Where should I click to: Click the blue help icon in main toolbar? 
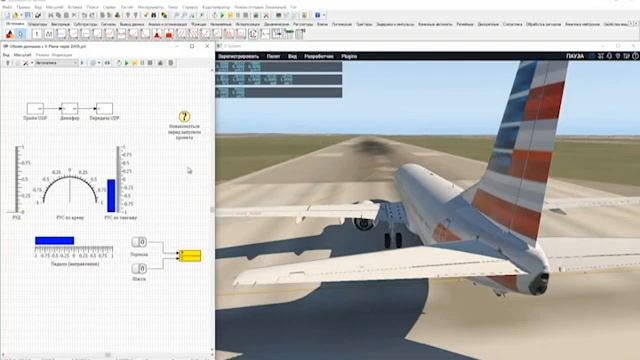click(x=318, y=15)
